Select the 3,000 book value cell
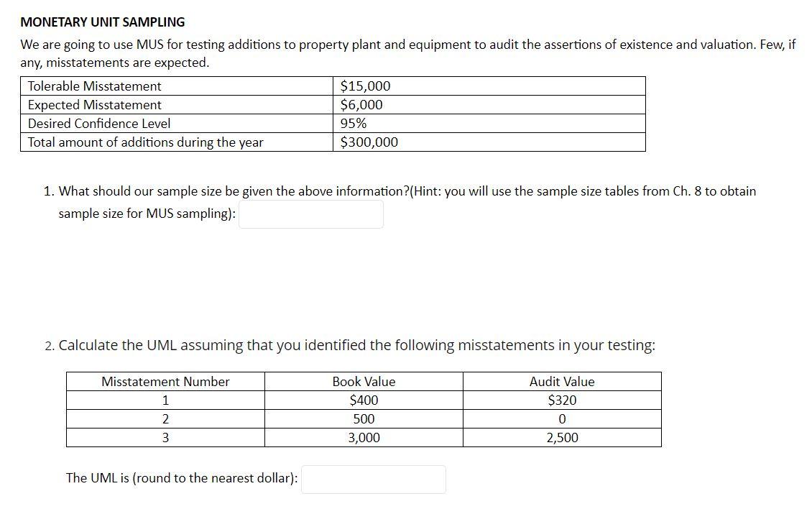Screen dimensions: 812x527 [364, 437]
